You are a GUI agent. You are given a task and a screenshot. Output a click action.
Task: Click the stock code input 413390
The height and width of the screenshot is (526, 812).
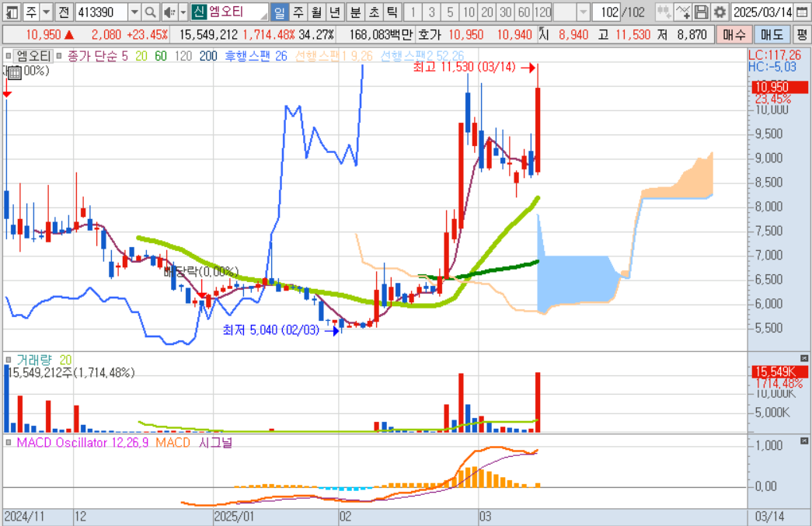tap(102, 12)
